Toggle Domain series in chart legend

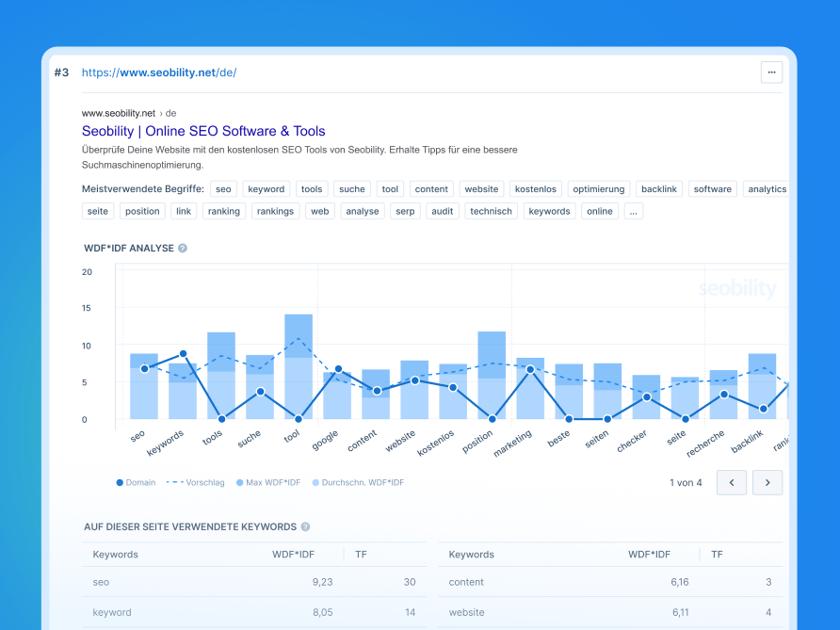click(136, 483)
